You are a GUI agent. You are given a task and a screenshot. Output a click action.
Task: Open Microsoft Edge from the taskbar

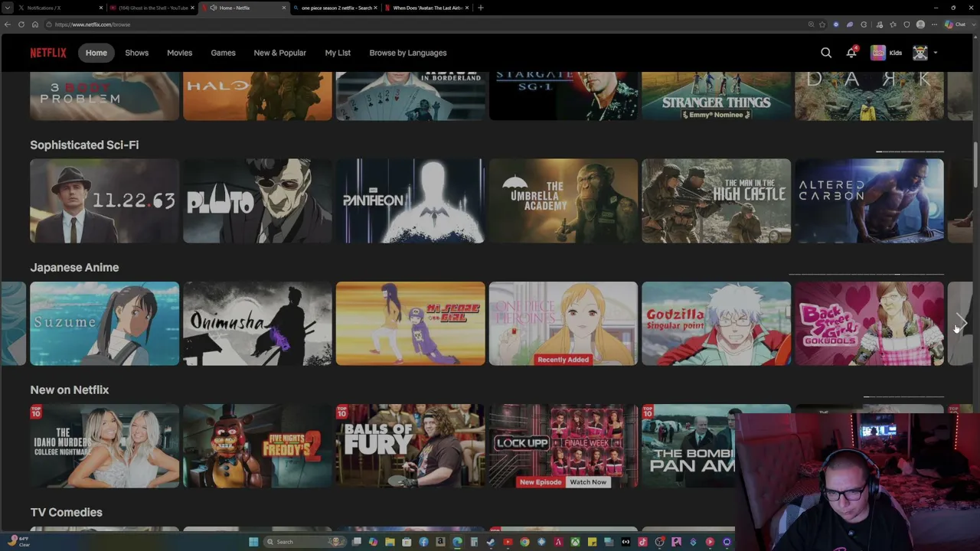coord(457,542)
